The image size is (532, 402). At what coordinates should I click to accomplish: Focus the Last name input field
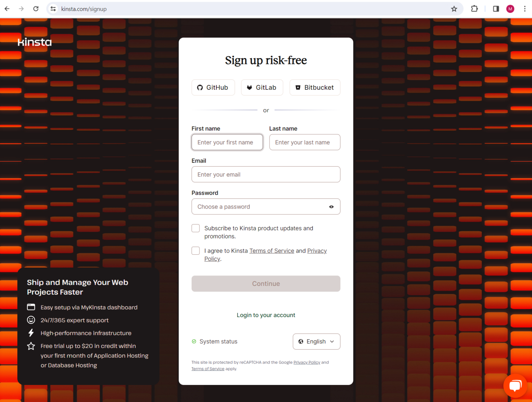305,142
